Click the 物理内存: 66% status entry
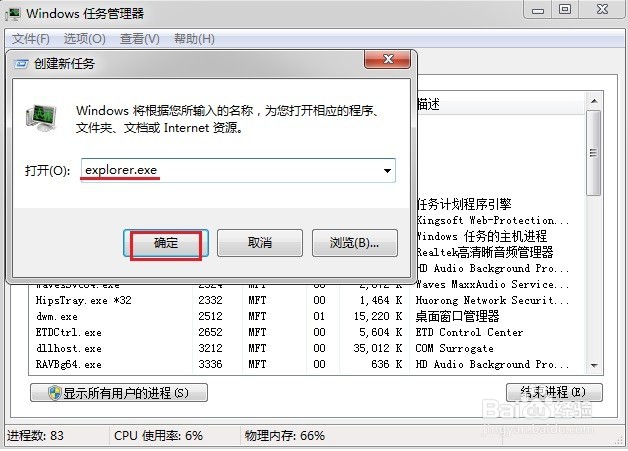Viewport: 628px width, 451px height. (285, 435)
